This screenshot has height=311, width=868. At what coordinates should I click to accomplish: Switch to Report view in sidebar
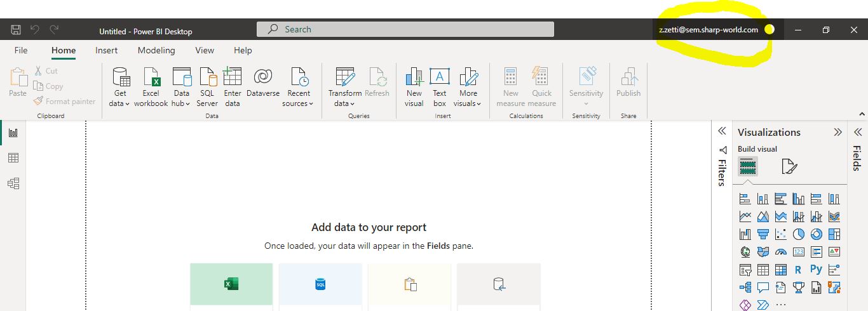13,133
